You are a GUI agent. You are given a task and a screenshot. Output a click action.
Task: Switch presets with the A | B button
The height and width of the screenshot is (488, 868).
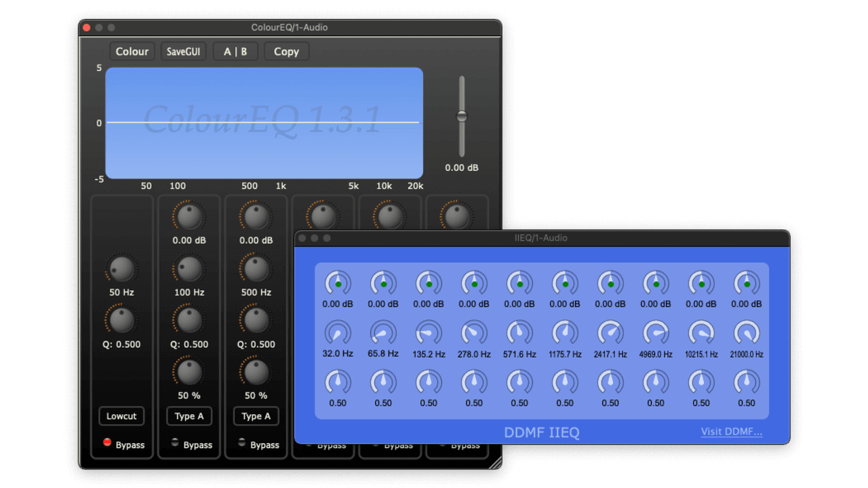click(x=235, y=51)
